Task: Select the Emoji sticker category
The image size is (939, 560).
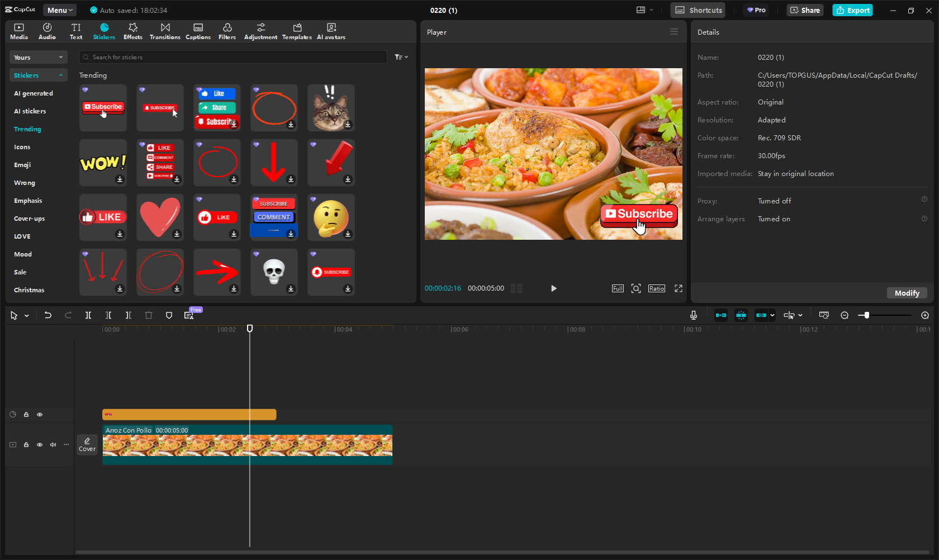Action: coord(22,165)
